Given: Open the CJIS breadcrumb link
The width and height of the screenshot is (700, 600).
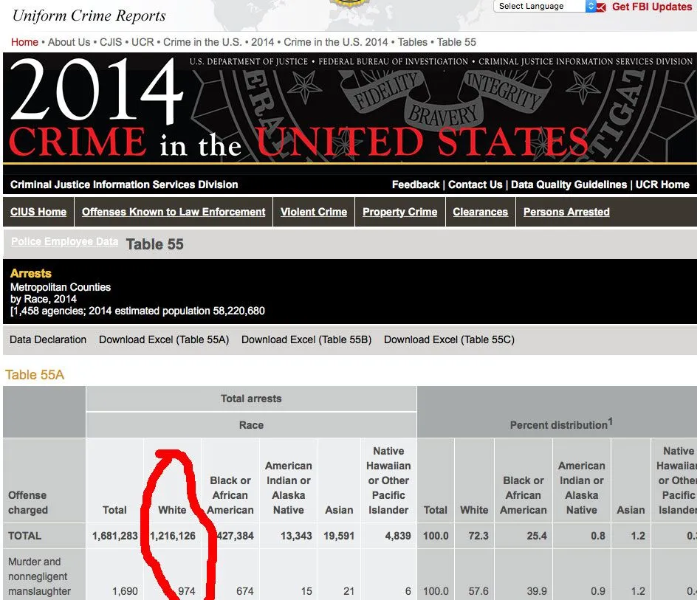Looking at the screenshot, I should [x=111, y=42].
